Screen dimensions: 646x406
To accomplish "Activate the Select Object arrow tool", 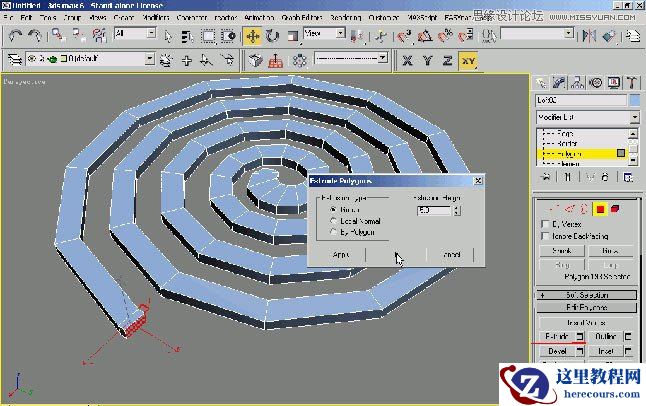I will [x=168, y=36].
